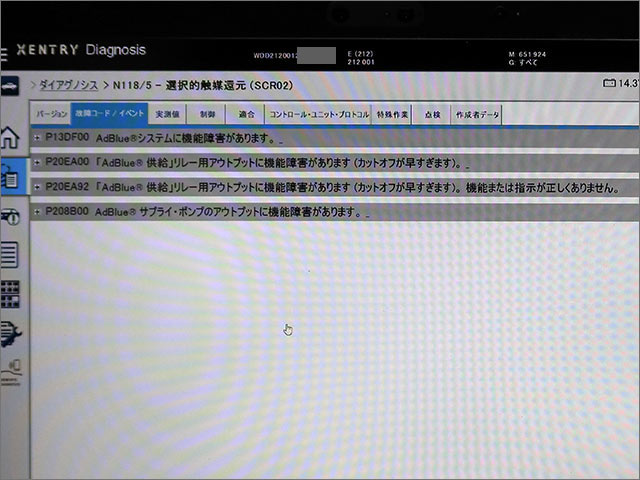This screenshot has width=640, height=480.
Task: Open the repair wrench sidebar icon
Action: click(x=11, y=334)
